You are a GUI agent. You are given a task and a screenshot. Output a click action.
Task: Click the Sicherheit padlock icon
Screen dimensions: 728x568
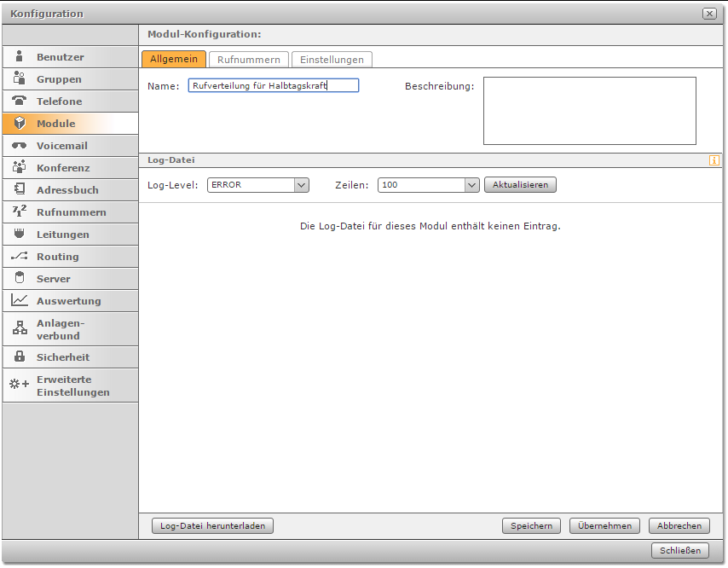tap(20, 357)
